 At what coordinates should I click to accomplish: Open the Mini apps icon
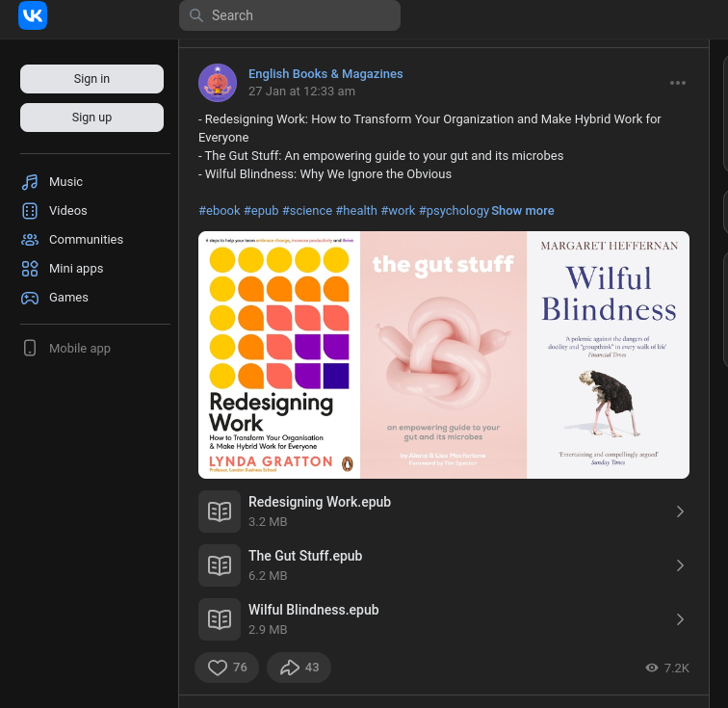[30, 269]
